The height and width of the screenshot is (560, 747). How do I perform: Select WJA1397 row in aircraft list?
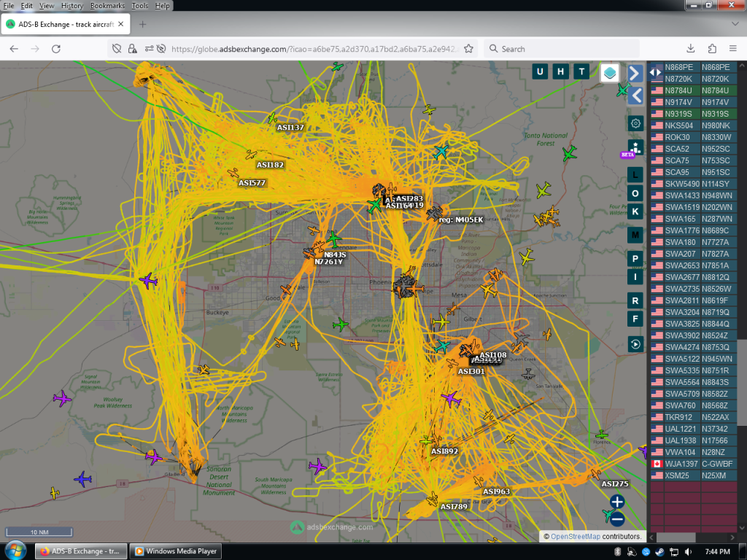coord(694,464)
